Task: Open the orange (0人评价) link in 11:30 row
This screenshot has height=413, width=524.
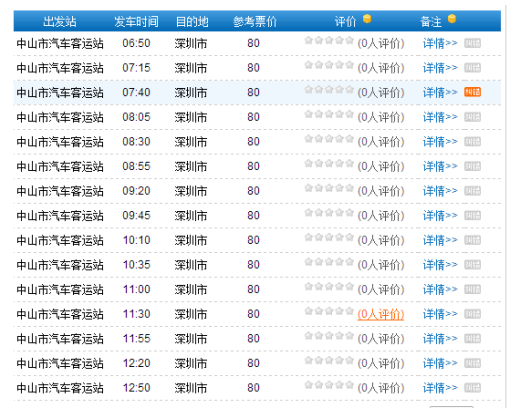Action: pyautogui.click(x=381, y=314)
